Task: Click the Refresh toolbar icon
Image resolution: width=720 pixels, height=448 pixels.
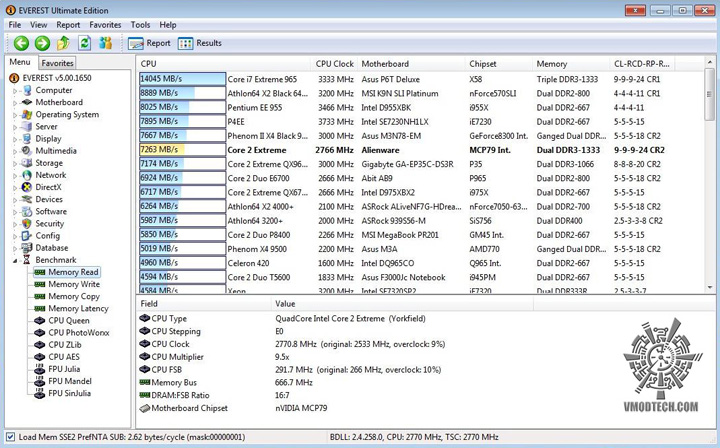Action: coord(84,43)
